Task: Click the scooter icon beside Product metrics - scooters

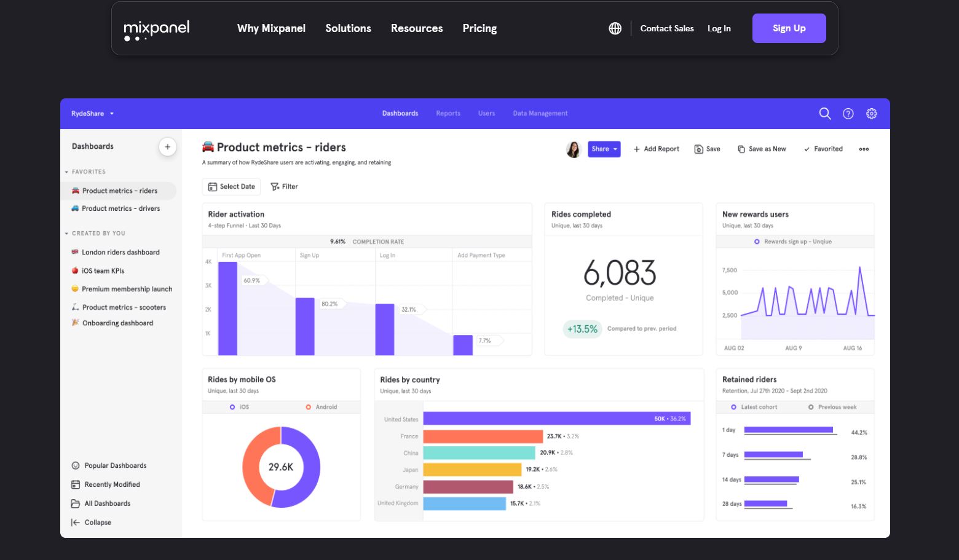Action: pos(75,307)
